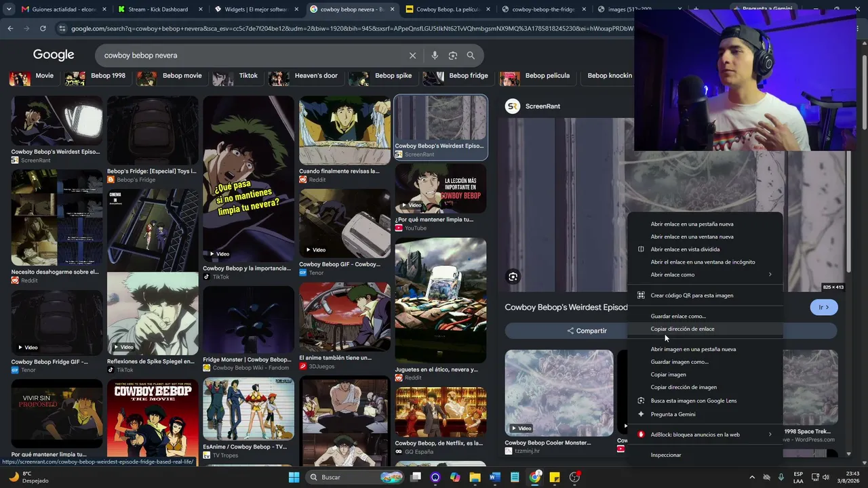Open Google Lens search by image icon
The width and height of the screenshot is (868, 488).
point(453,56)
